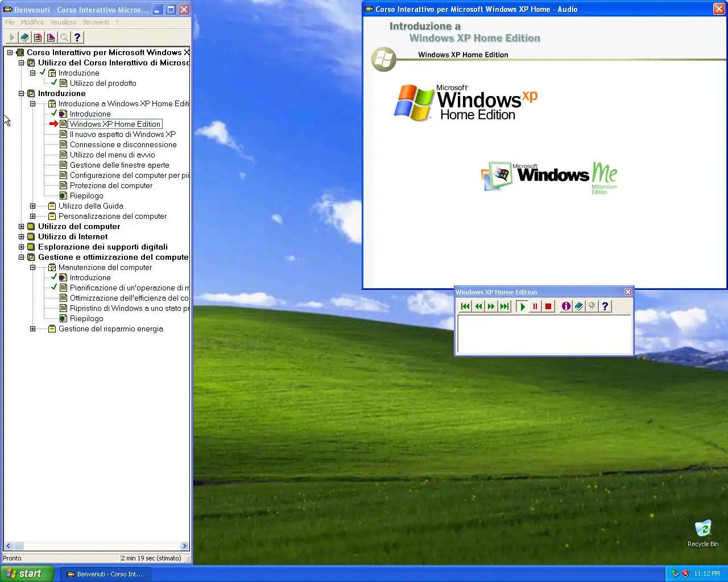Click the magnifier search icon in Benvenuti toolbar
The image size is (728, 582).
pyautogui.click(x=64, y=38)
